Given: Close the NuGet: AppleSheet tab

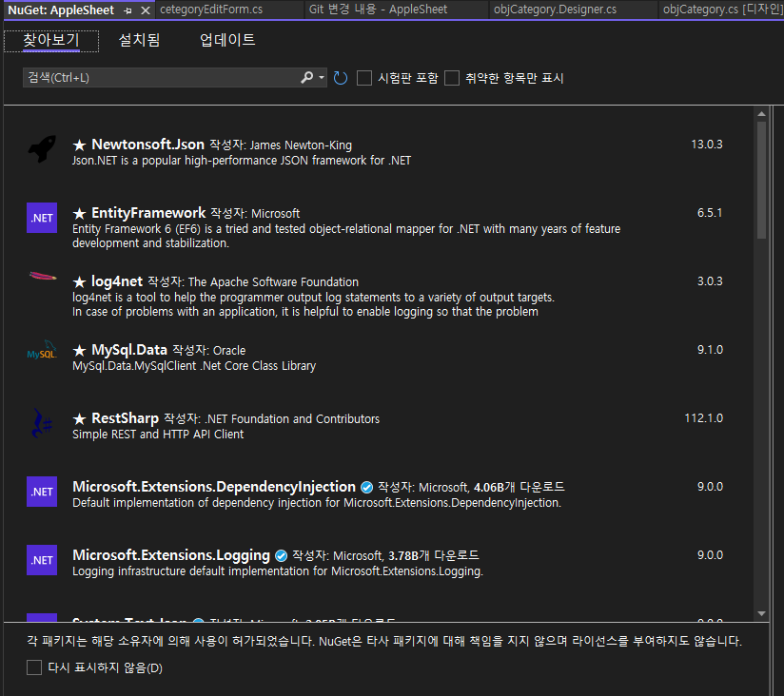Looking at the screenshot, I should click(x=146, y=10).
